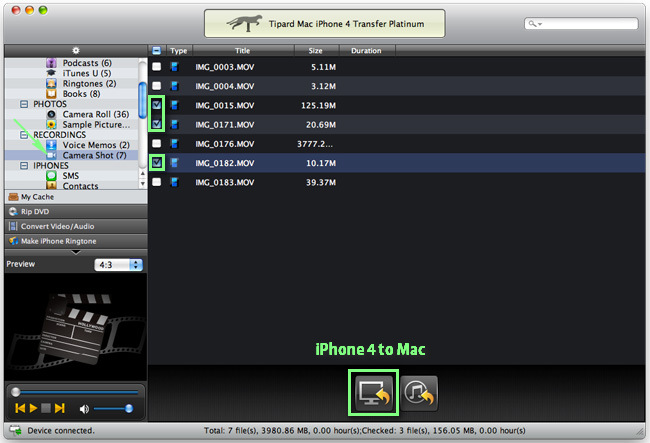Click the sidebar vertical scrollbar thumb
The height and width of the screenshot is (443, 650).
point(143,100)
